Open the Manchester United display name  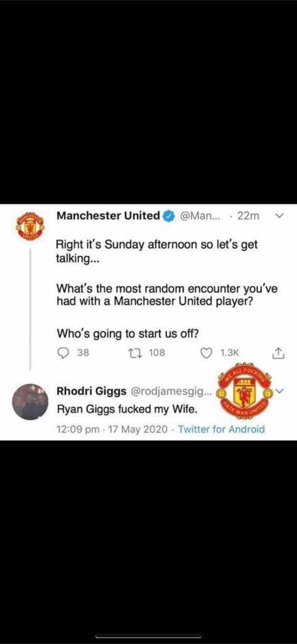click(108, 216)
